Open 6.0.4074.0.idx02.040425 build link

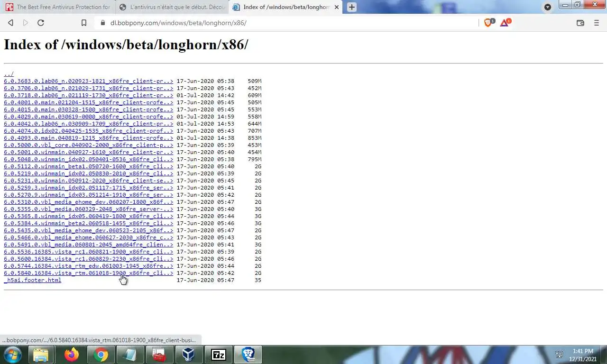click(x=89, y=131)
